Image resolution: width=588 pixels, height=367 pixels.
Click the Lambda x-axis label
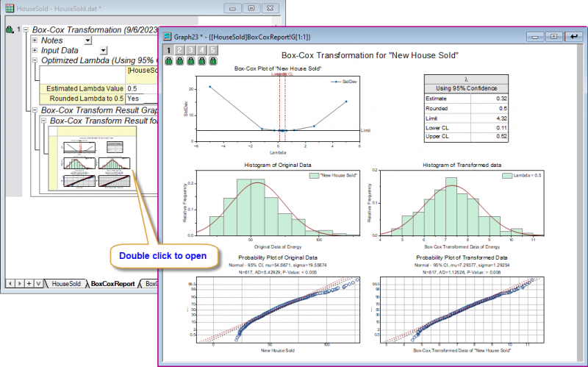tap(278, 153)
